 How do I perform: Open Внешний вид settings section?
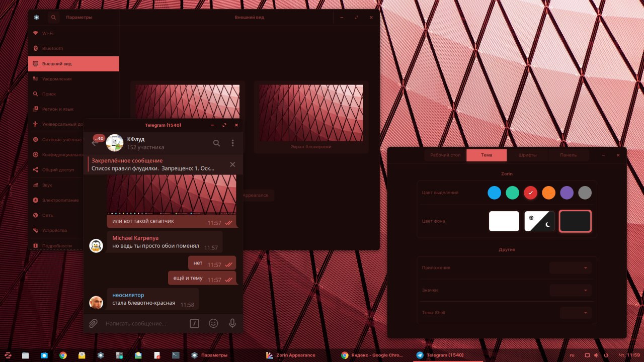(73, 64)
